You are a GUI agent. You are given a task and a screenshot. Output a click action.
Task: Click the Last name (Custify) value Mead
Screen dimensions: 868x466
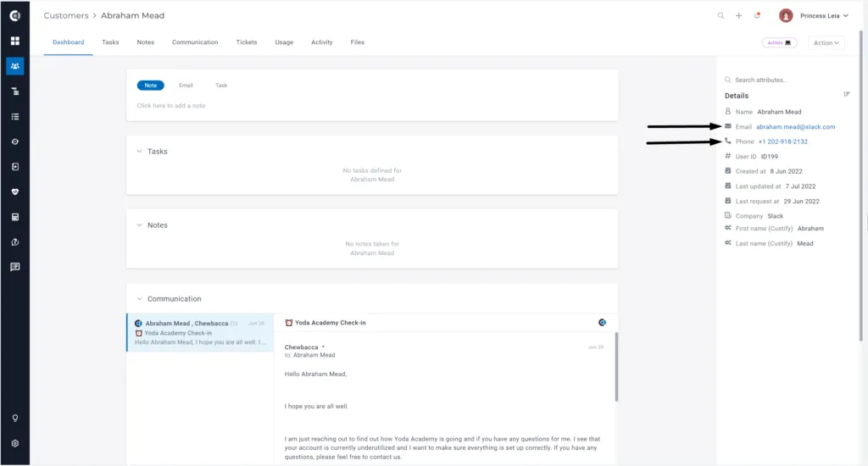(805, 243)
